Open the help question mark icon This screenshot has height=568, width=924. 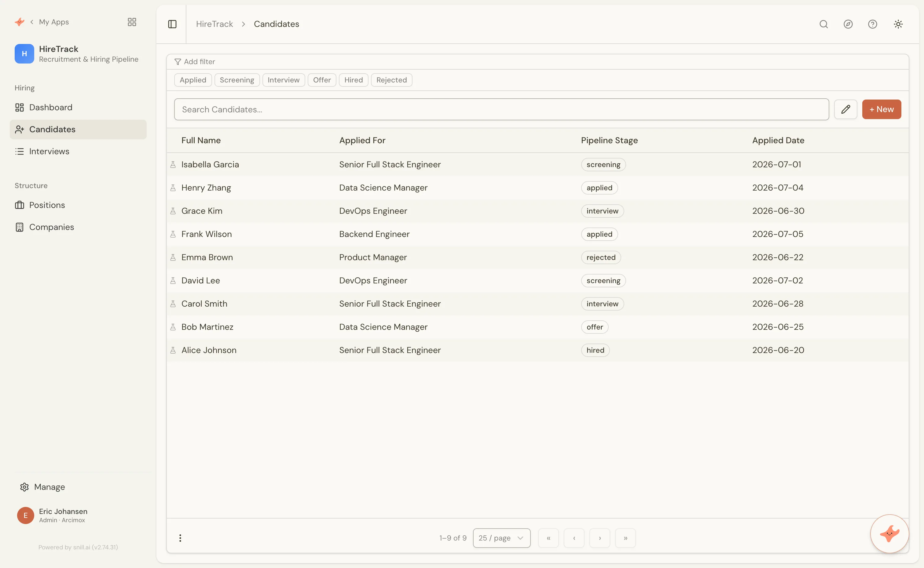873,24
